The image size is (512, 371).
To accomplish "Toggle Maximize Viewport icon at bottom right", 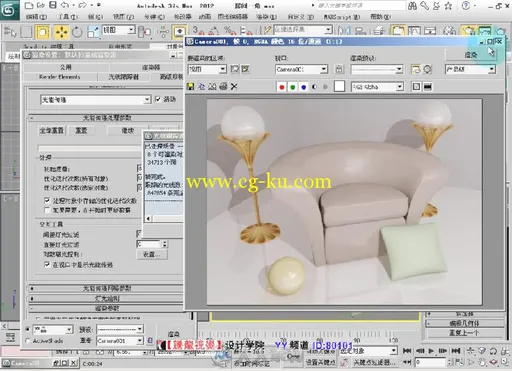I will coord(505,362).
